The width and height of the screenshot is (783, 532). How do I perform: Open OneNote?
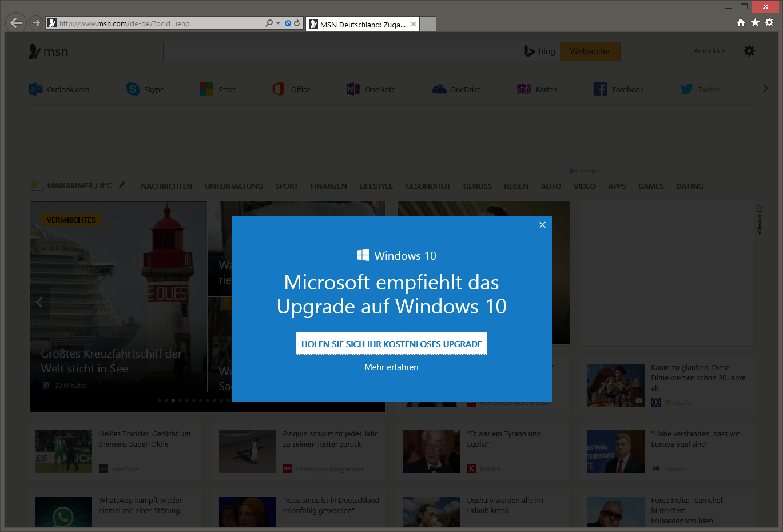(x=371, y=89)
